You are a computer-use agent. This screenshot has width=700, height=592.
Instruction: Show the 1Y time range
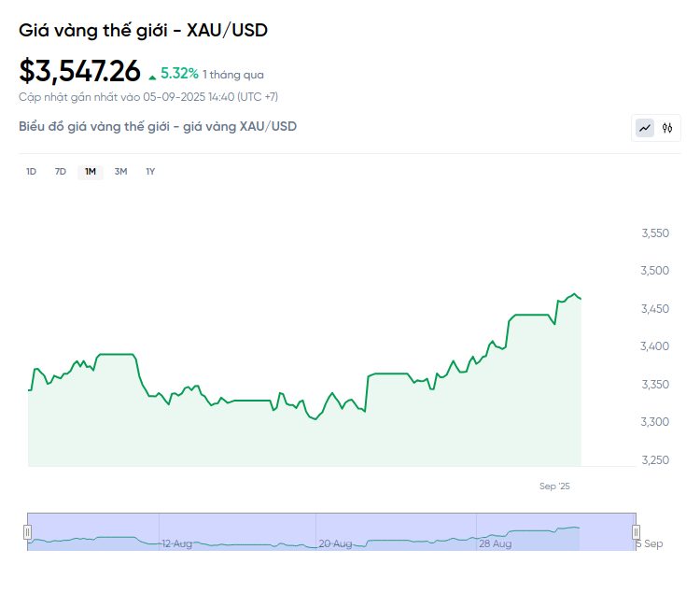(150, 171)
